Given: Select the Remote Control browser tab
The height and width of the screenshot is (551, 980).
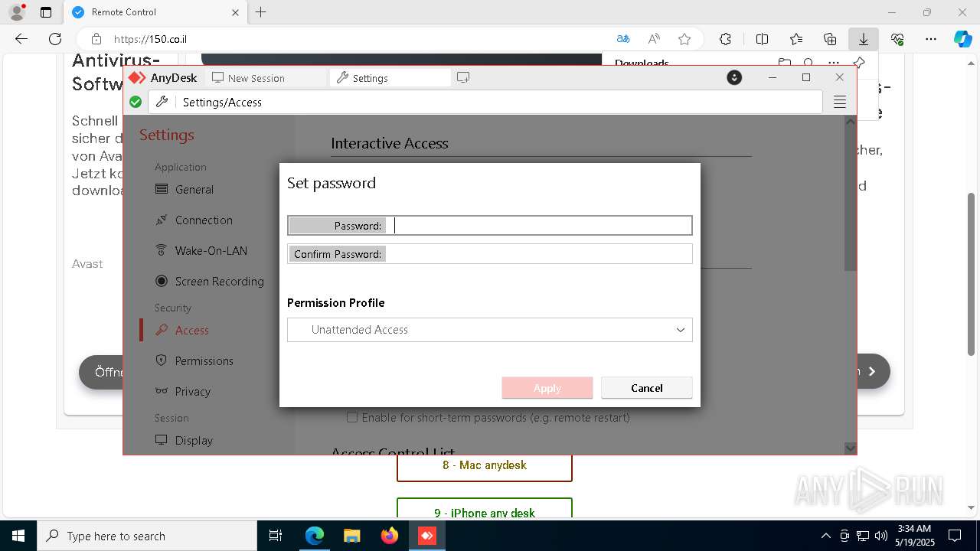Looking at the screenshot, I should [155, 12].
